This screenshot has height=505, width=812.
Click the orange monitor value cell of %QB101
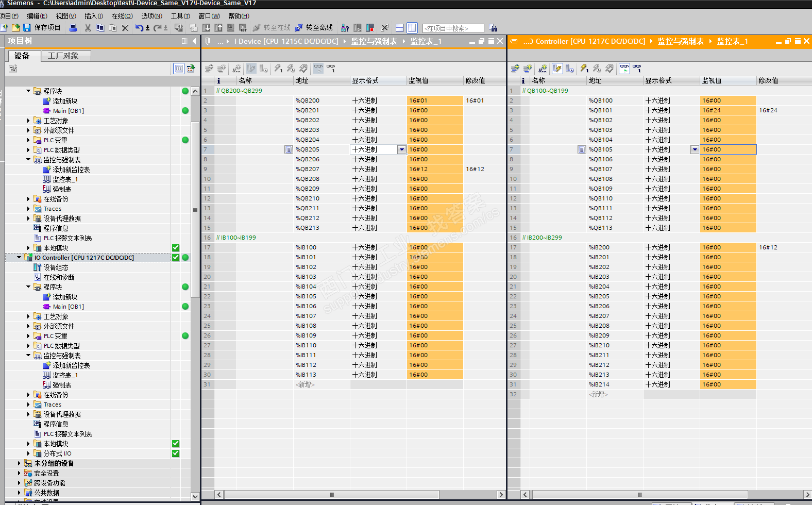728,110
